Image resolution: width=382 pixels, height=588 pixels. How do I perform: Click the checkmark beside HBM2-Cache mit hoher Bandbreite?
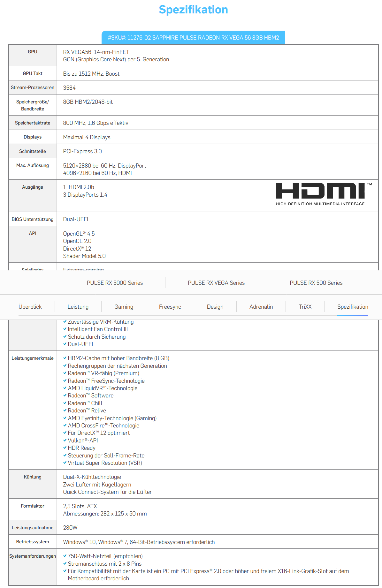point(65,358)
